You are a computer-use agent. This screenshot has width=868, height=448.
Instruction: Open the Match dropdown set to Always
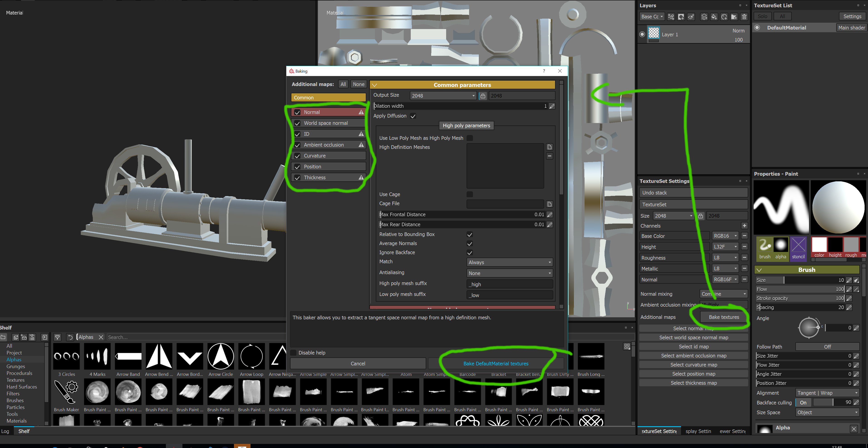pyautogui.click(x=509, y=262)
